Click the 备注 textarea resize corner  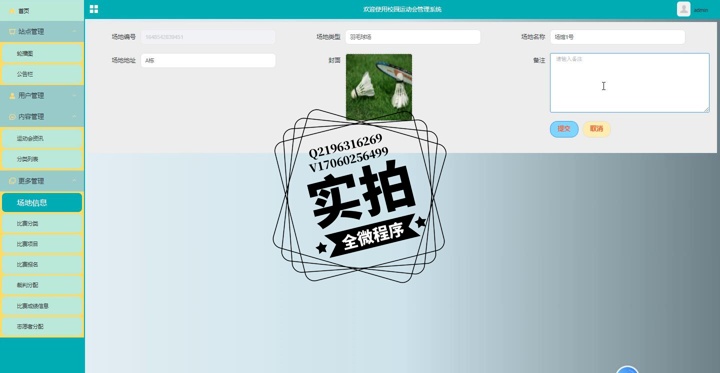click(706, 109)
